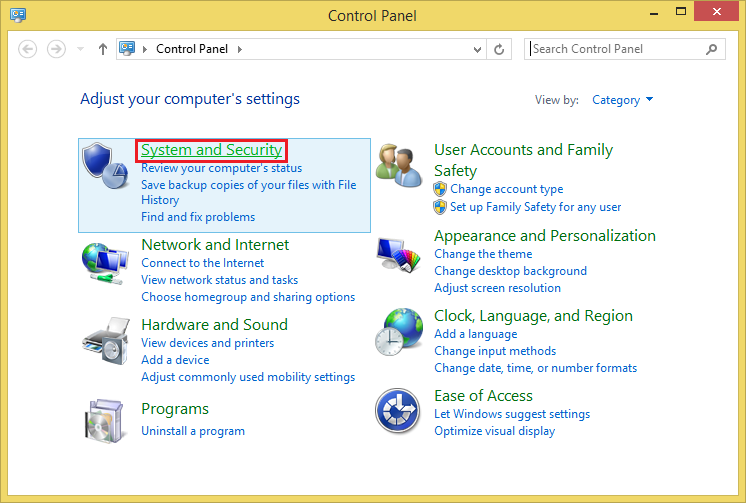Click the Network and Internet globe icon
This screenshot has height=503, width=746.
105,263
